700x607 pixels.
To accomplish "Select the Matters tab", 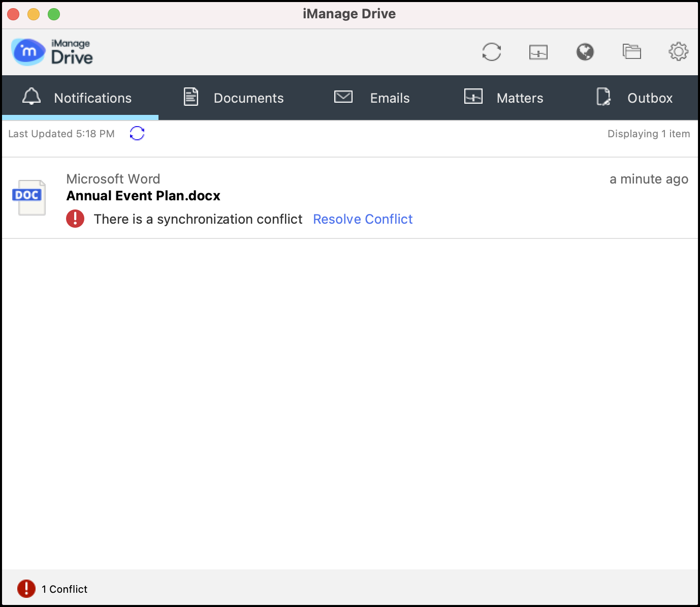I will 504,98.
